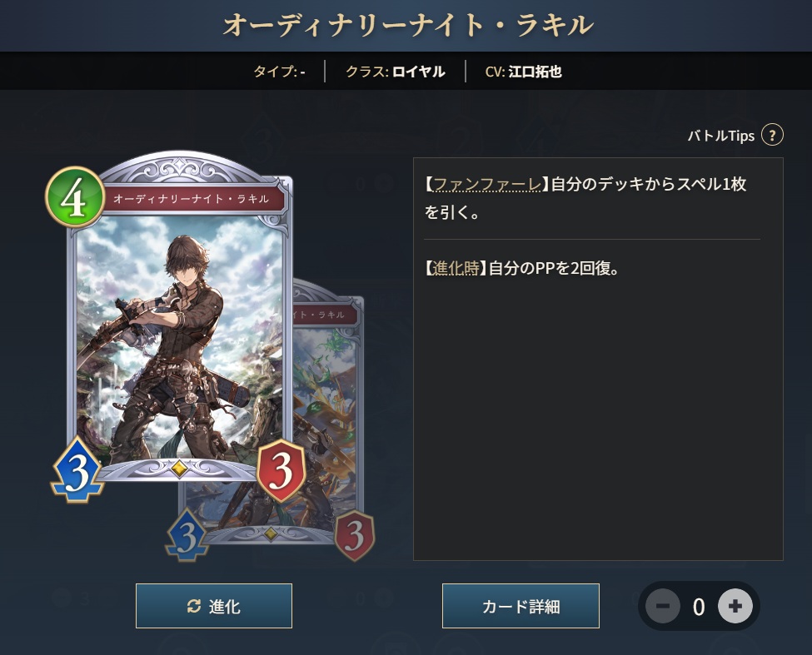Click the 進化時 keyword link

click(456, 268)
